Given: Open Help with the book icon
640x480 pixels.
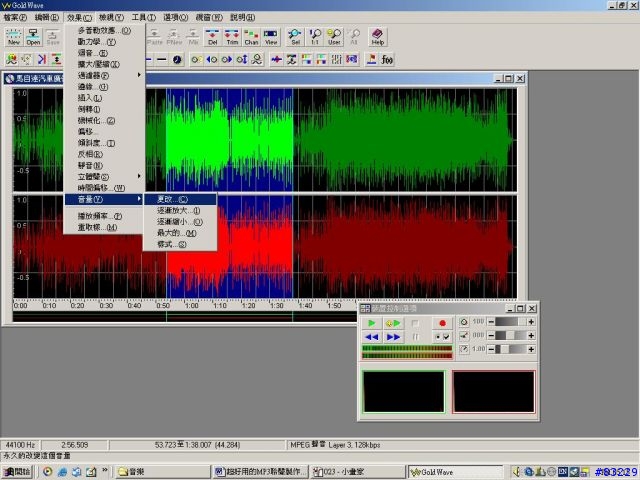Looking at the screenshot, I should [x=378, y=37].
